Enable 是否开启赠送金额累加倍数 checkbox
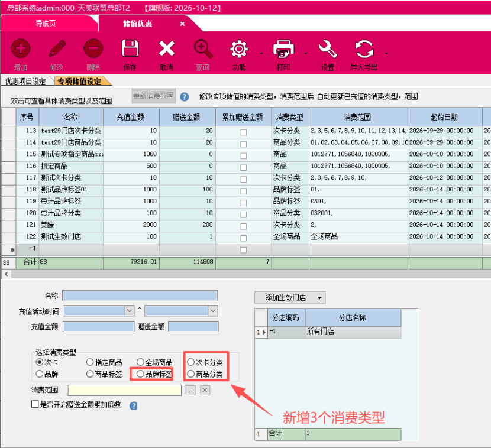Viewport: 491px width, 448px height. (35, 404)
